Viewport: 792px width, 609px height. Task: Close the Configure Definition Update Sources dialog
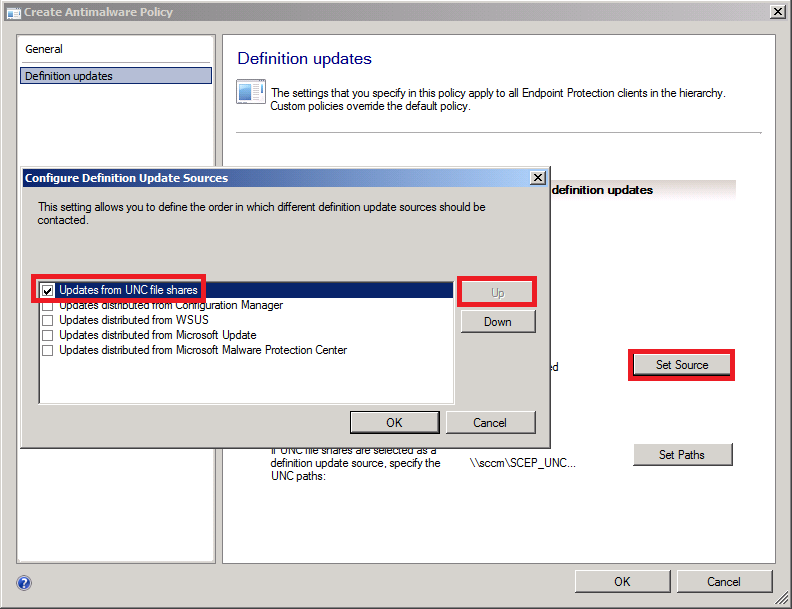(x=538, y=178)
